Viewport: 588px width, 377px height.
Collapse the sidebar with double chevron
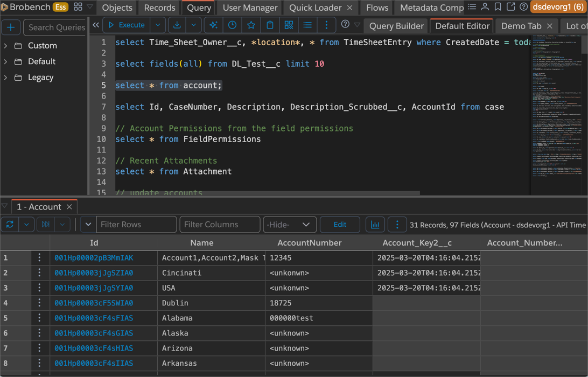pyautogui.click(x=96, y=25)
